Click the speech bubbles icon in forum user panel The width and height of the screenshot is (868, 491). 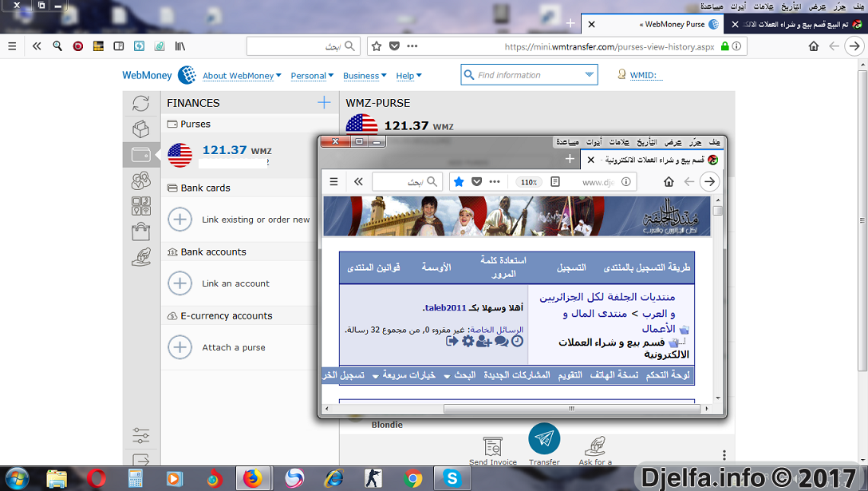pos(502,342)
